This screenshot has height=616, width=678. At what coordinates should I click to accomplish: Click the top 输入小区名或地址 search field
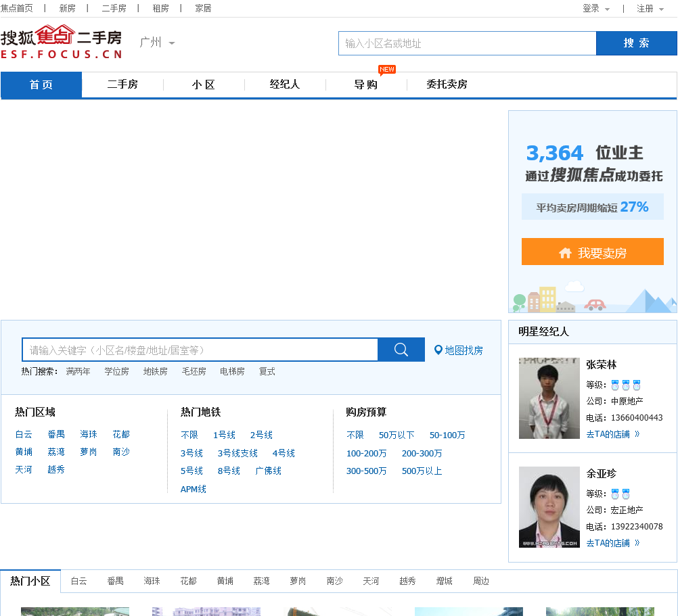click(x=467, y=43)
